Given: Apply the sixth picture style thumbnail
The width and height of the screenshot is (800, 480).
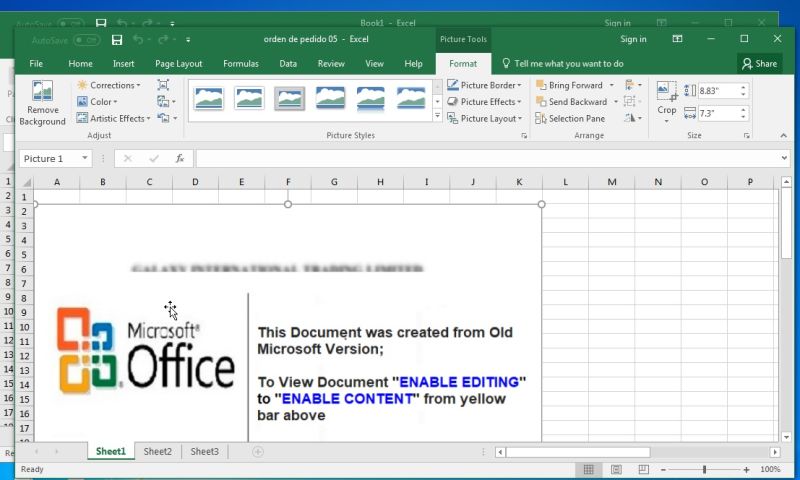Looking at the screenshot, I should [411, 98].
